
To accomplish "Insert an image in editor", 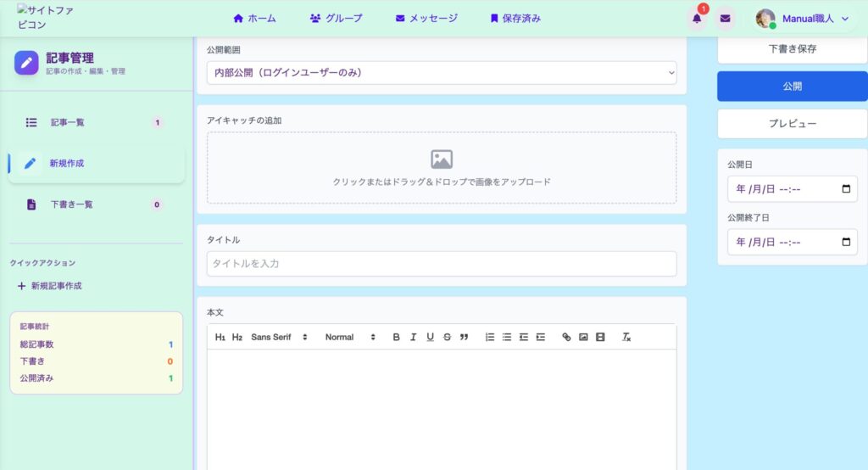I will tap(583, 337).
